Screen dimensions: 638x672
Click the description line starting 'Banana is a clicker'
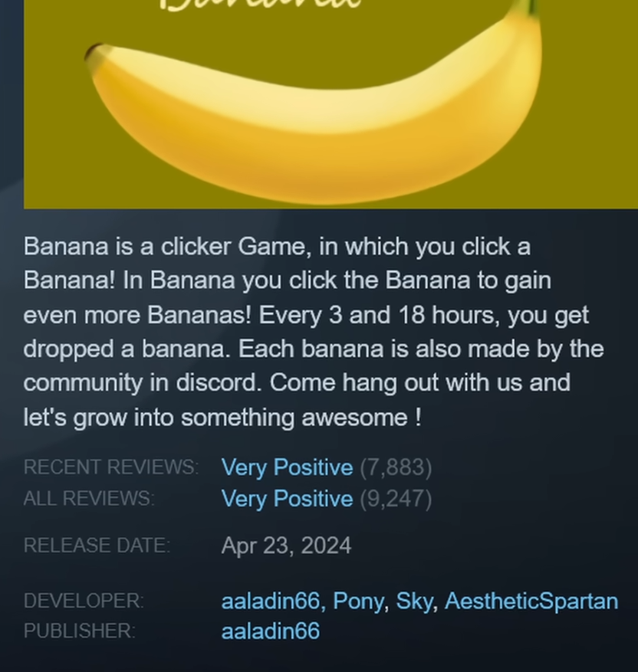(277, 247)
